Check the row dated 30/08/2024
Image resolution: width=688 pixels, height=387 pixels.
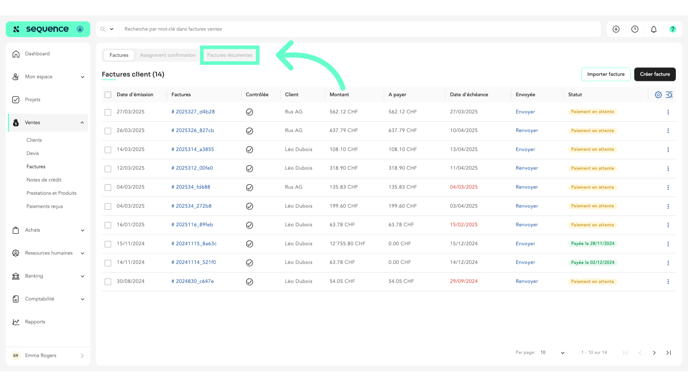(x=108, y=282)
